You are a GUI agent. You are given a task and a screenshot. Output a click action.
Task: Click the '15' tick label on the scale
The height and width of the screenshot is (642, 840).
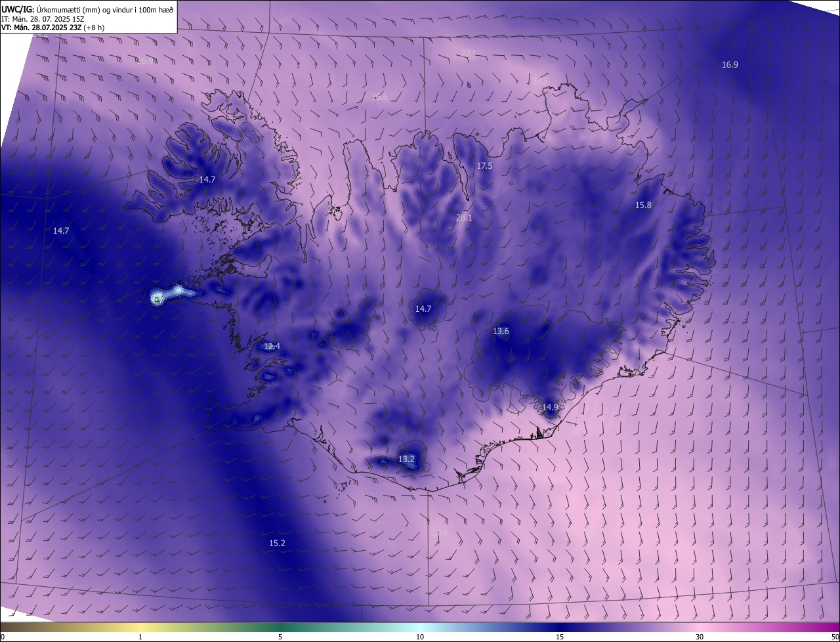click(x=560, y=637)
